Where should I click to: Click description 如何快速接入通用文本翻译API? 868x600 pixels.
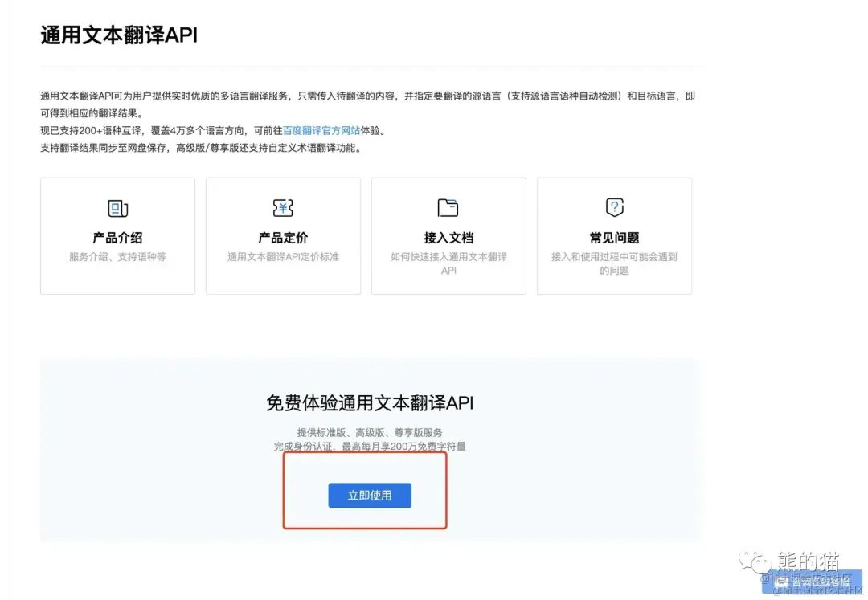[448, 263]
